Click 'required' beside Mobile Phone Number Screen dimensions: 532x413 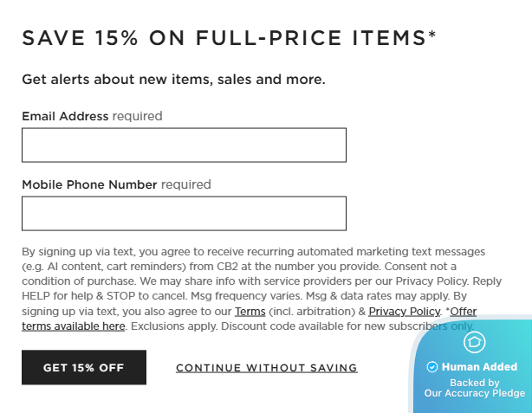(185, 184)
